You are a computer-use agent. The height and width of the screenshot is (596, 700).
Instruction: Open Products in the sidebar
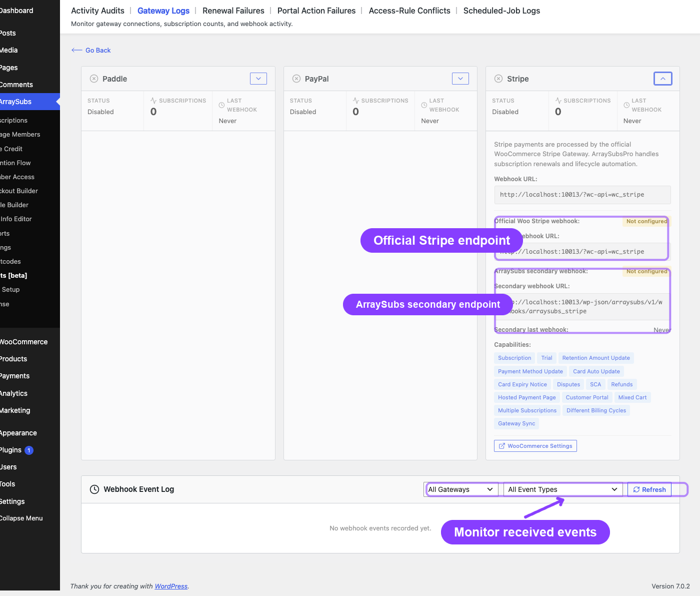click(x=30, y=359)
